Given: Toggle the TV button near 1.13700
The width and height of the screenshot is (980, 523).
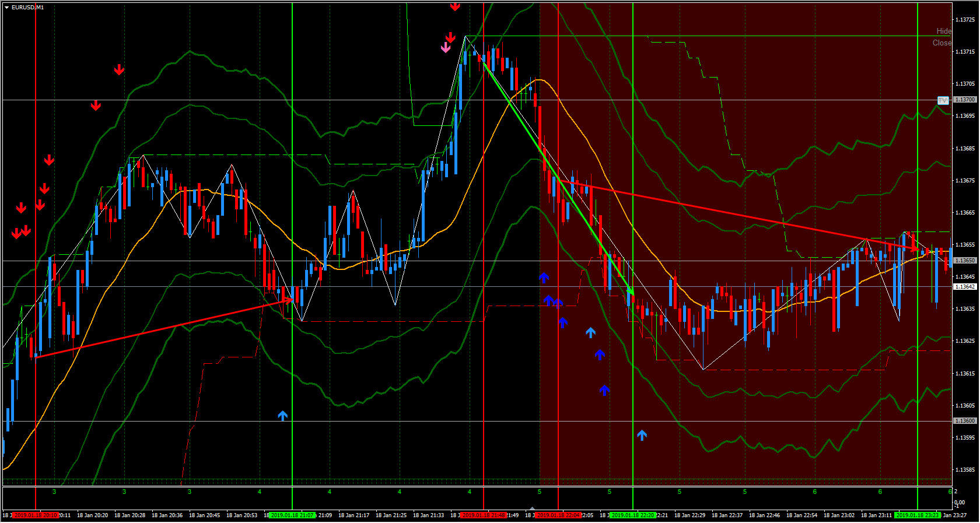Looking at the screenshot, I should (943, 100).
